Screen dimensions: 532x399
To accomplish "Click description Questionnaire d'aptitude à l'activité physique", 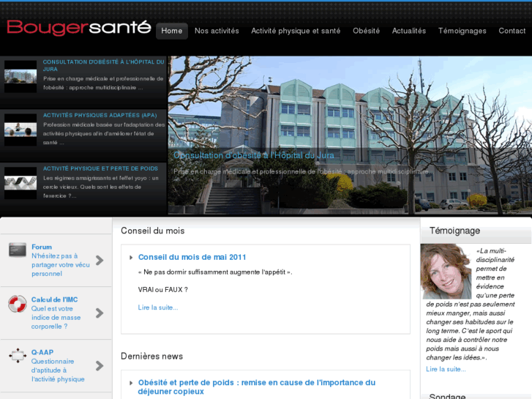I will click(58, 370).
